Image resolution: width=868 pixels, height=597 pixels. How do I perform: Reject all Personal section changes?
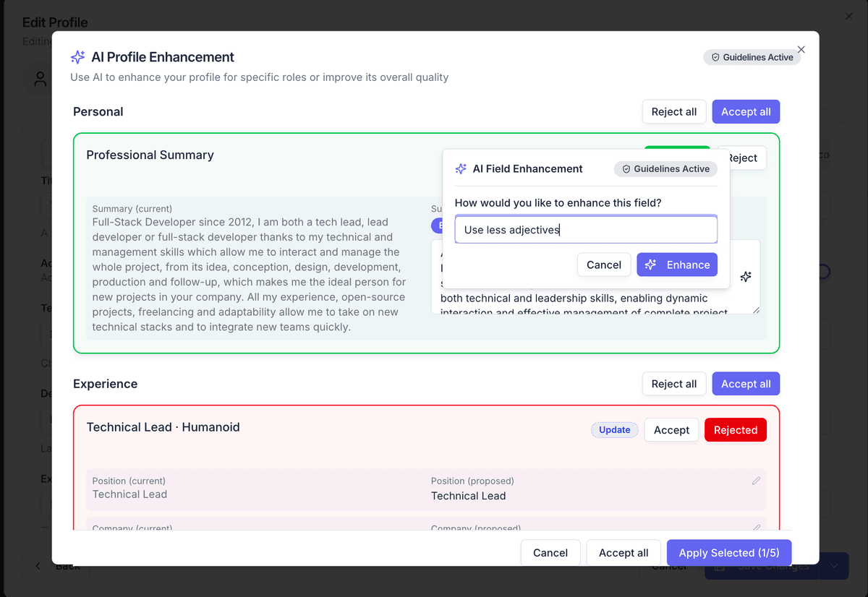(x=673, y=111)
